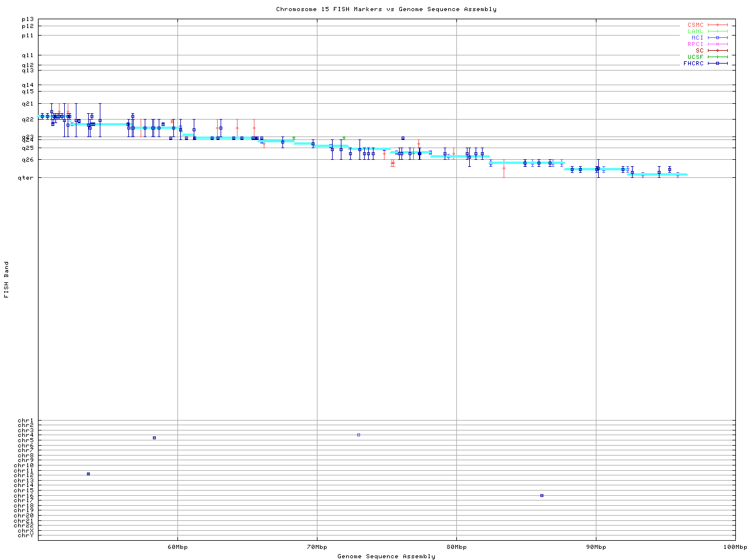Click the FISH Band vertical axis title

(x=7, y=279)
